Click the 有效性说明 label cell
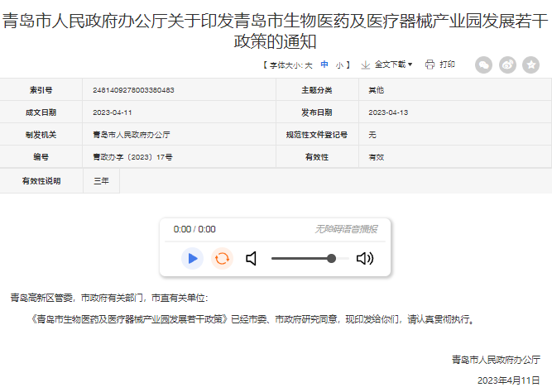This screenshot has width=552, height=392. pos(41,181)
